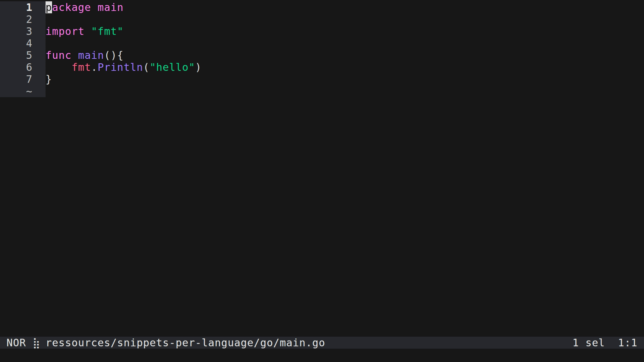Place cursor on the 'package' keyword
The image size is (644, 362).
(68, 7)
